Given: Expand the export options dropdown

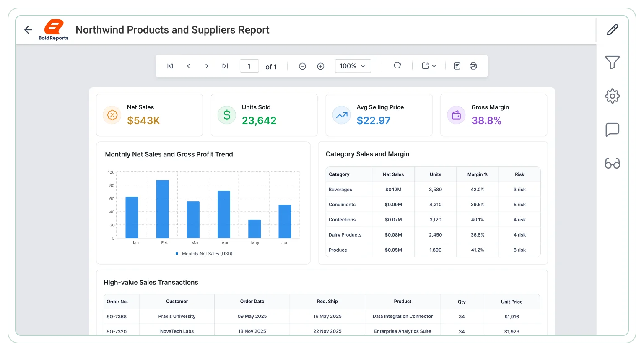Looking at the screenshot, I should (429, 66).
